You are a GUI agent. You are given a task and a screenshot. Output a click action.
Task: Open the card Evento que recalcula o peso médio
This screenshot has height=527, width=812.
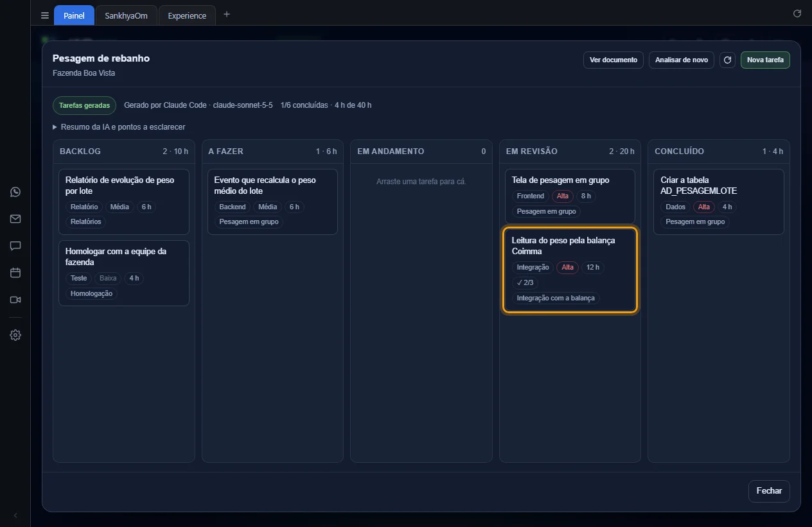coord(272,202)
